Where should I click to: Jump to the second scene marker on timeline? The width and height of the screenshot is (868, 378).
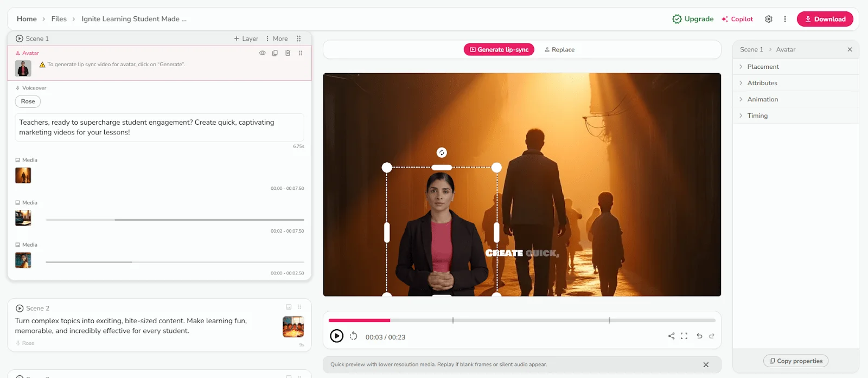[609, 321]
